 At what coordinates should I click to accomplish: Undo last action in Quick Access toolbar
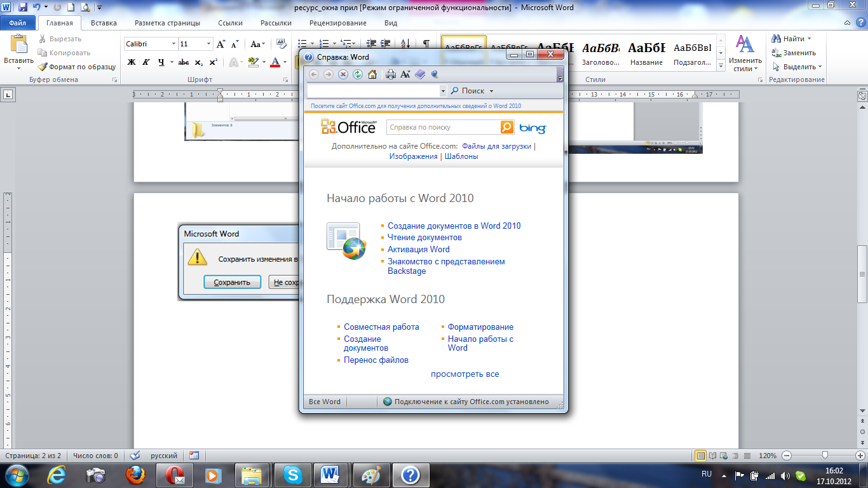36,8
